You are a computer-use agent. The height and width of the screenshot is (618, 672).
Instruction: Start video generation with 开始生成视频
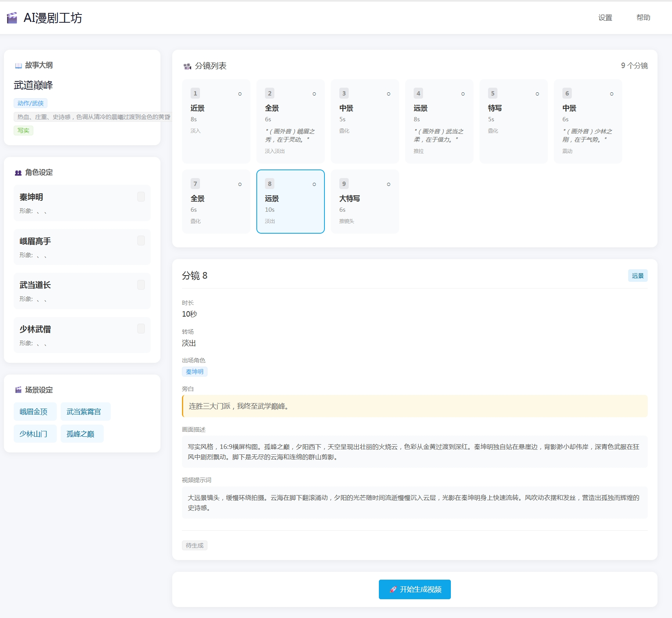(415, 589)
